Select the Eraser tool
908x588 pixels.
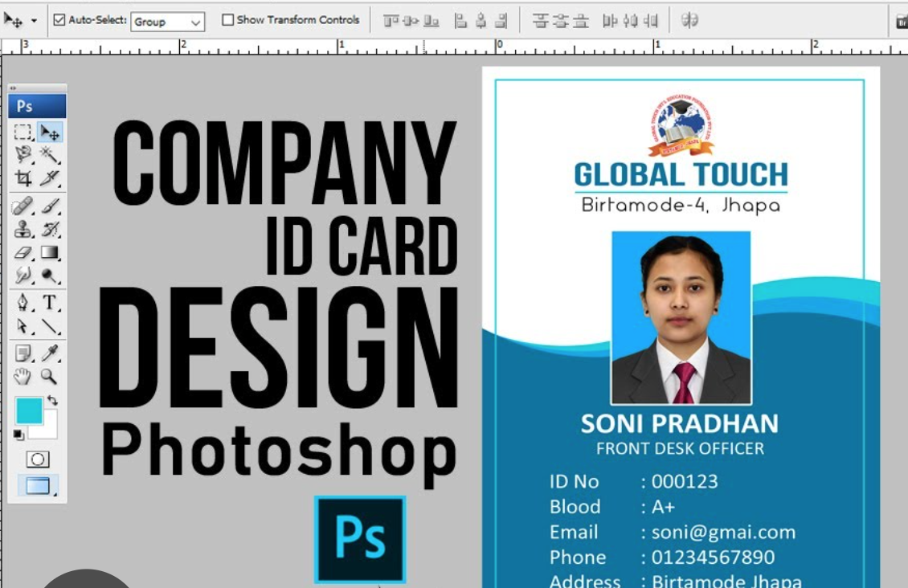23,252
